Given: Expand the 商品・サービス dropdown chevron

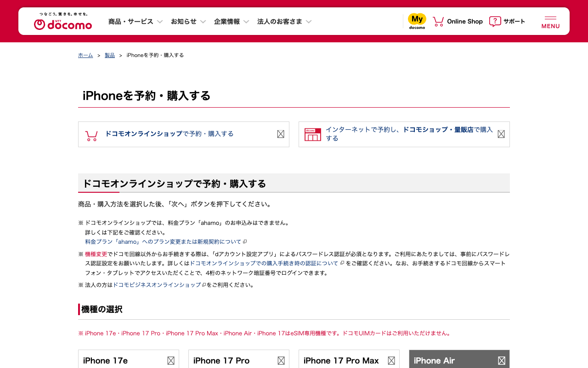Looking at the screenshot, I should [x=160, y=22].
